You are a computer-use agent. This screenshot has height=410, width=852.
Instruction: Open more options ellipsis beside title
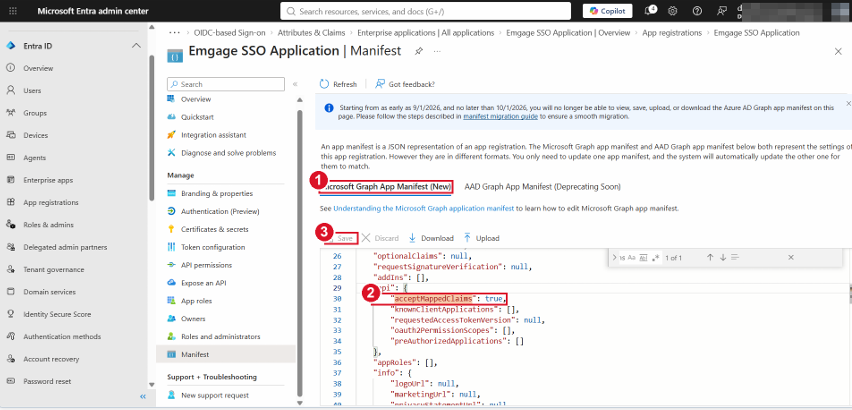[437, 51]
